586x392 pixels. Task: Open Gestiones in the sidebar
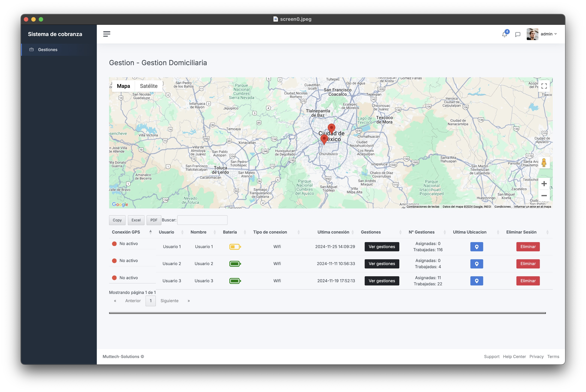pos(59,49)
